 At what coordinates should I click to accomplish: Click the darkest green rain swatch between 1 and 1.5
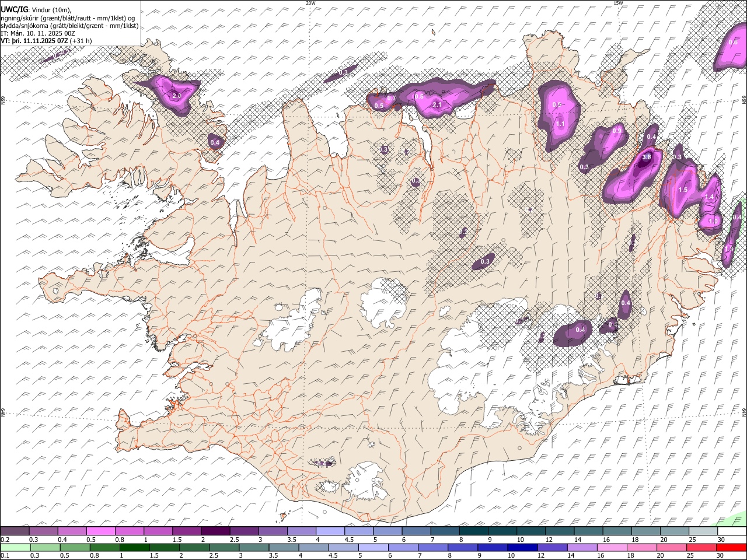coord(134,547)
